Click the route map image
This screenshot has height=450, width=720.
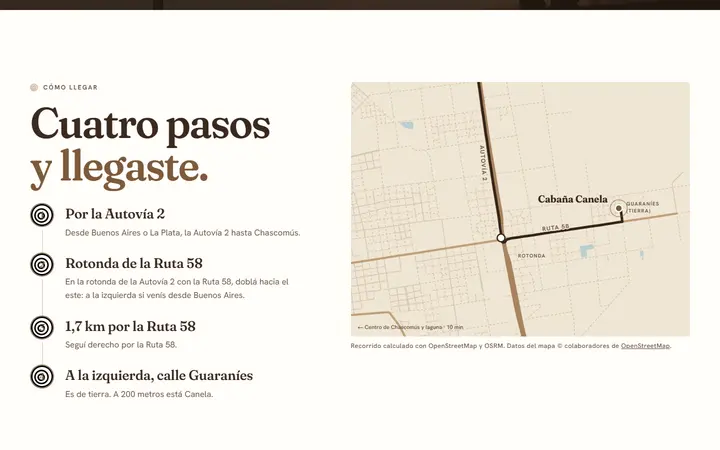pyautogui.click(x=520, y=209)
